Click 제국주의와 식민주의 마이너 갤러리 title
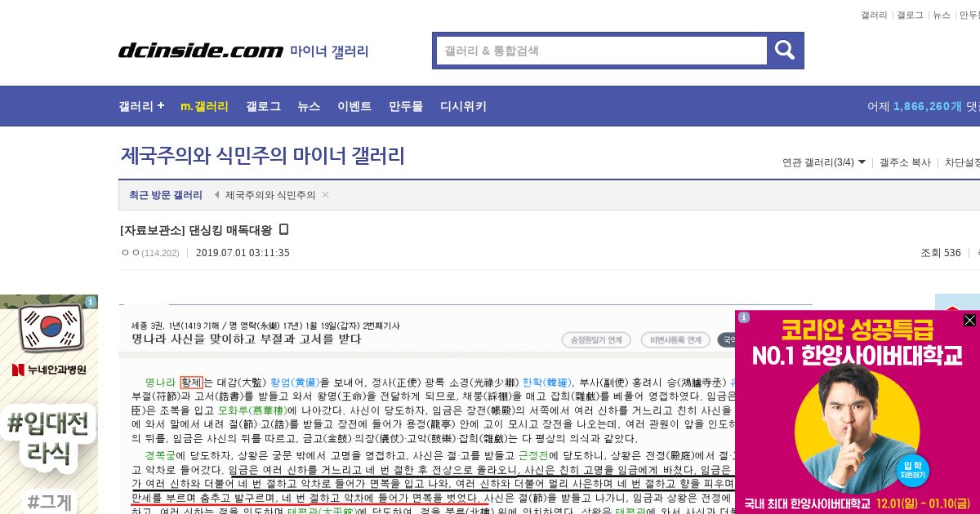 click(262, 156)
